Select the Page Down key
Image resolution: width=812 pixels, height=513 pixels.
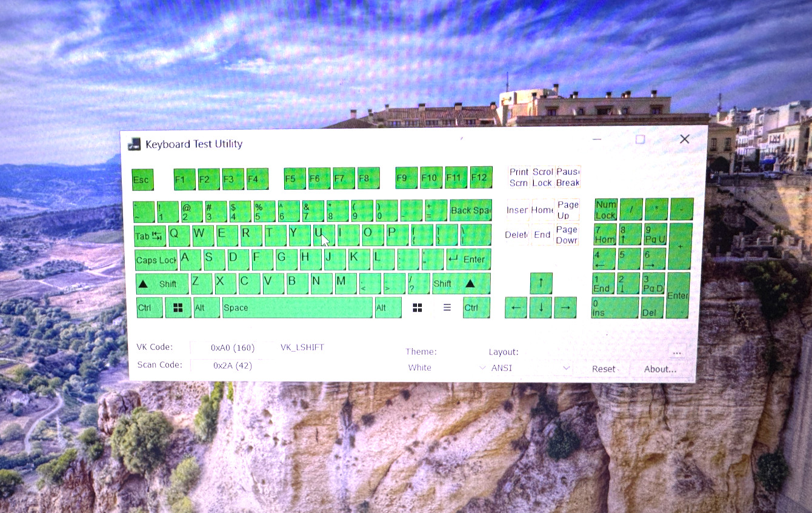click(567, 235)
